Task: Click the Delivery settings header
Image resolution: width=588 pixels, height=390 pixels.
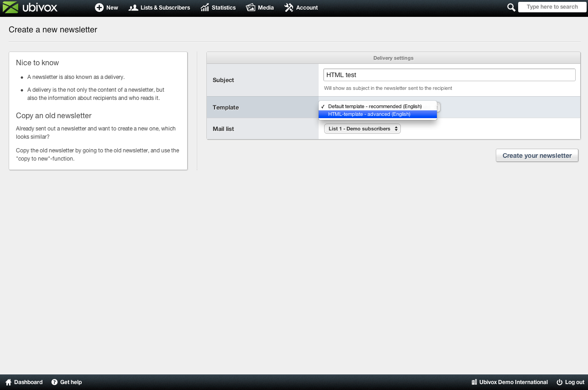Action: 394,58
